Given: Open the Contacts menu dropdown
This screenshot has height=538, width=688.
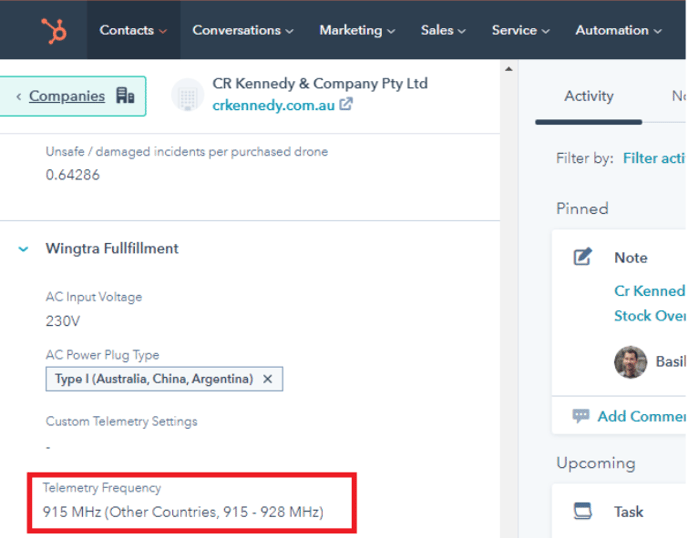Looking at the screenshot, I should tap(133, 30).
